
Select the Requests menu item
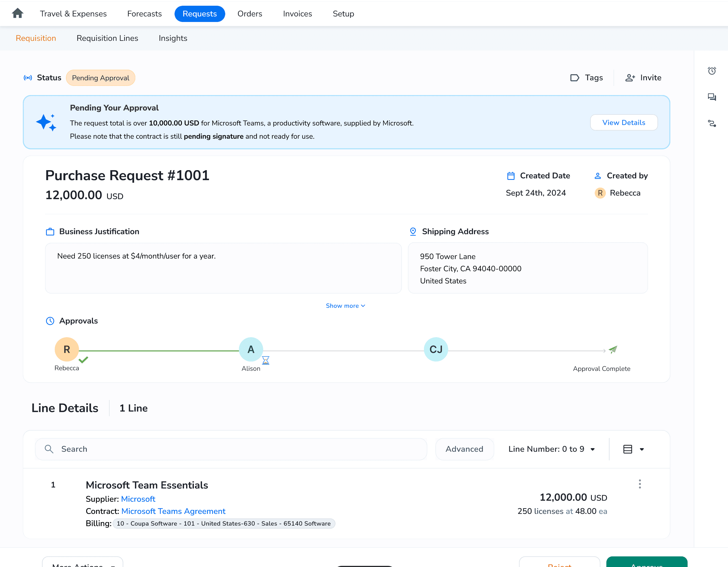tap(200, 14)
